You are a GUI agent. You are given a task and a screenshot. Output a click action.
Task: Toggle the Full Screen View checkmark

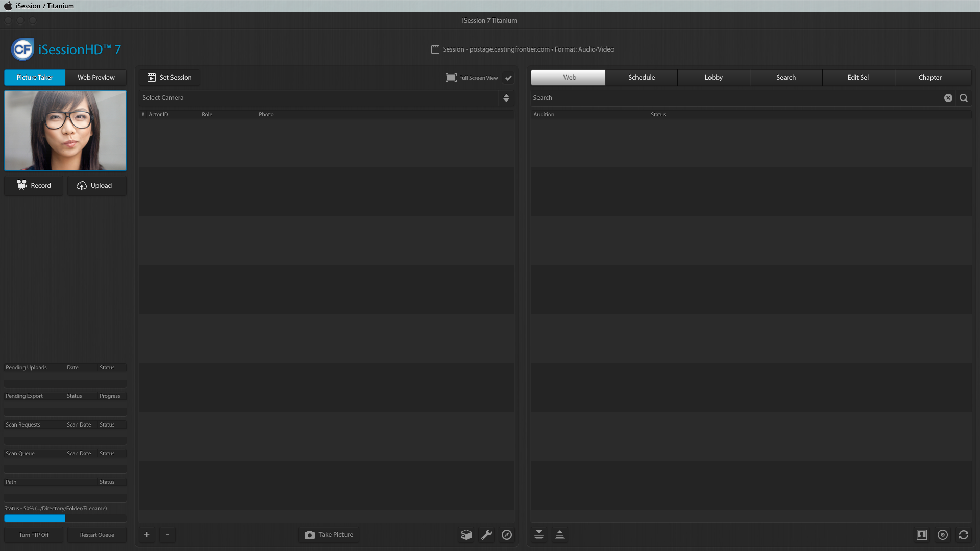pos(508,78)
